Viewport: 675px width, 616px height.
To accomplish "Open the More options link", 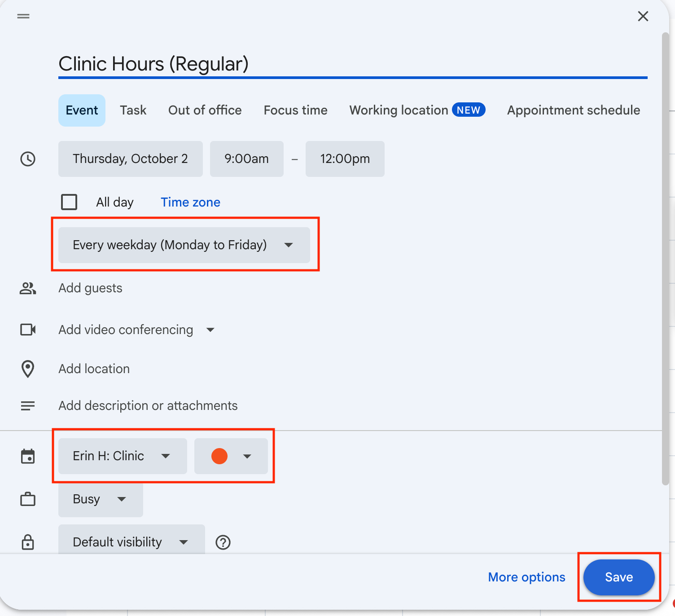I will coord(526,577).
